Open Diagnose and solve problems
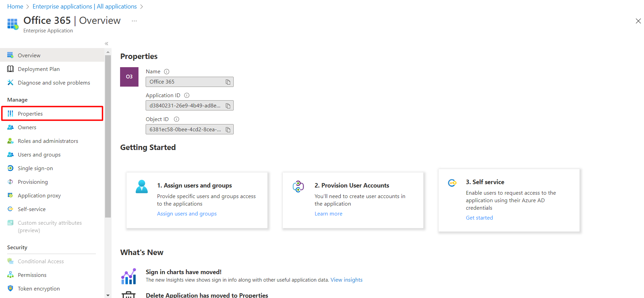The height and width of the screenshot is (298, 644). point(52,83)
